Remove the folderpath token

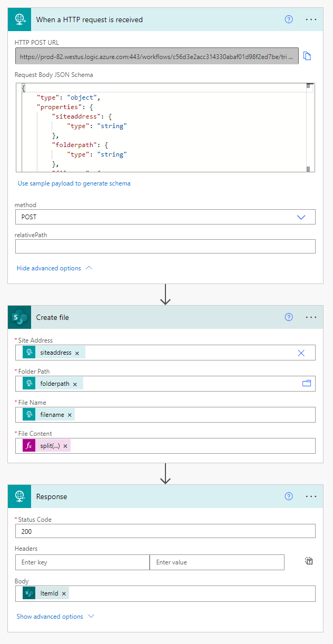tap(75, 384)
